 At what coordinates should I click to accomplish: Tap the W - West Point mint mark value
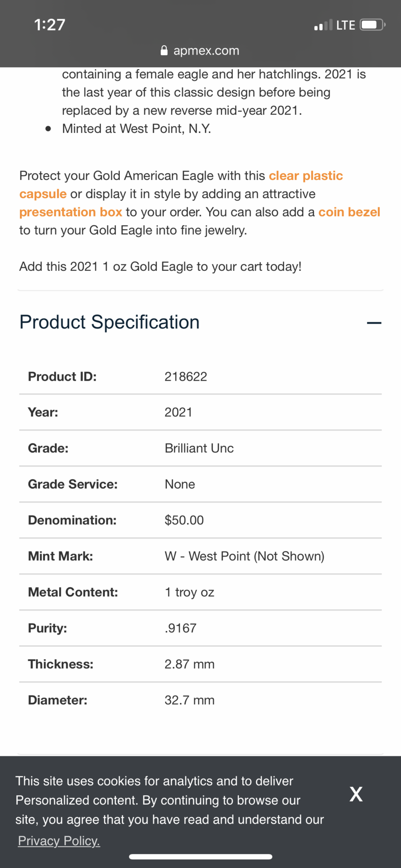pyautogui.click(x=244, y=556)
